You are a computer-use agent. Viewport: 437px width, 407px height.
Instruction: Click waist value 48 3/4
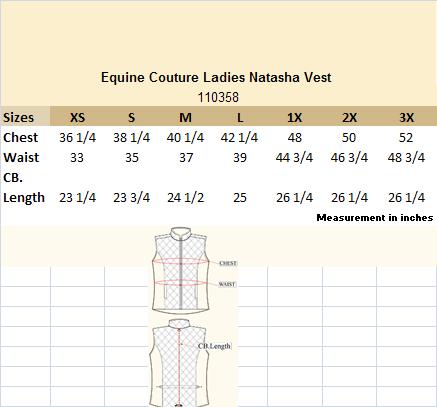[406, 157]
